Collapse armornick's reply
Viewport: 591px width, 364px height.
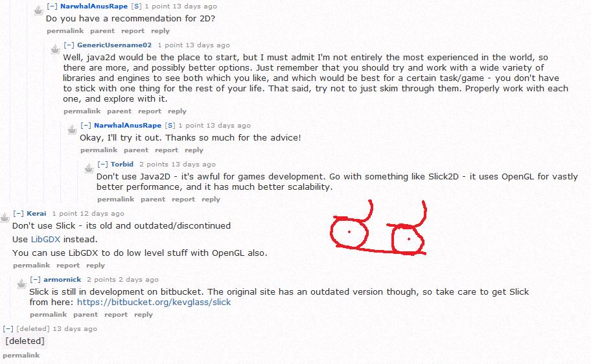point(35,280)
